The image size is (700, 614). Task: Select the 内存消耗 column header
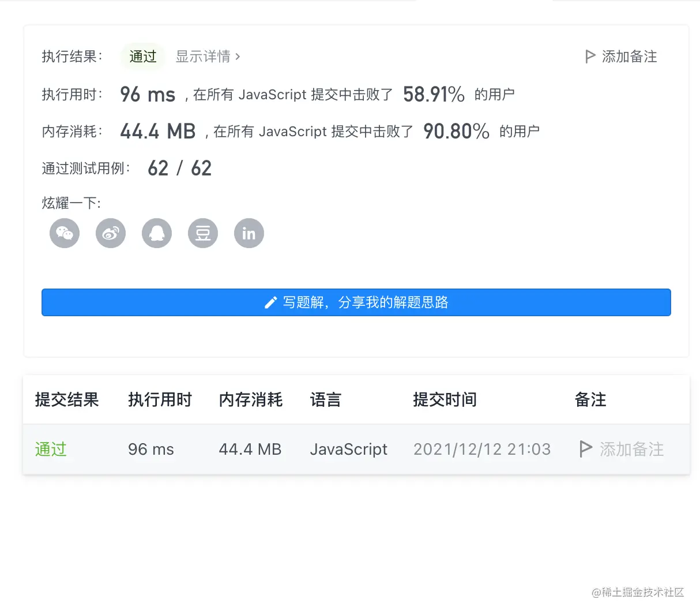[251, 399]
